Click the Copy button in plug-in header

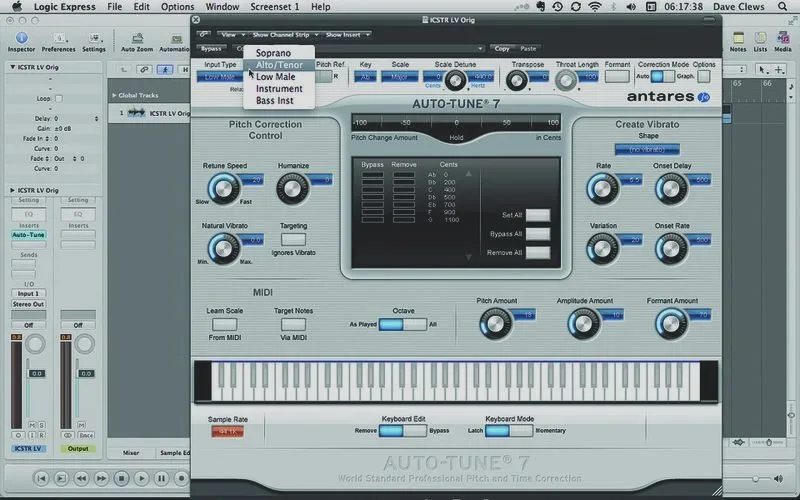click(502, 48)
